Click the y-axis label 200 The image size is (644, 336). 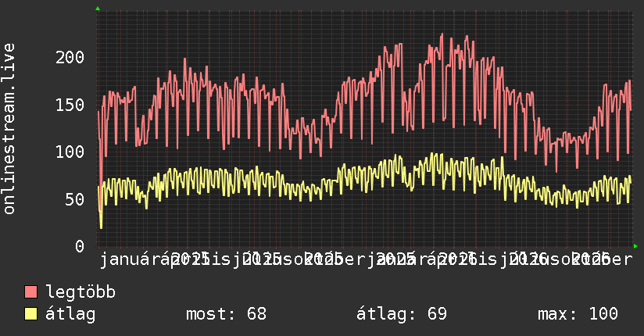tap(70, 58)
